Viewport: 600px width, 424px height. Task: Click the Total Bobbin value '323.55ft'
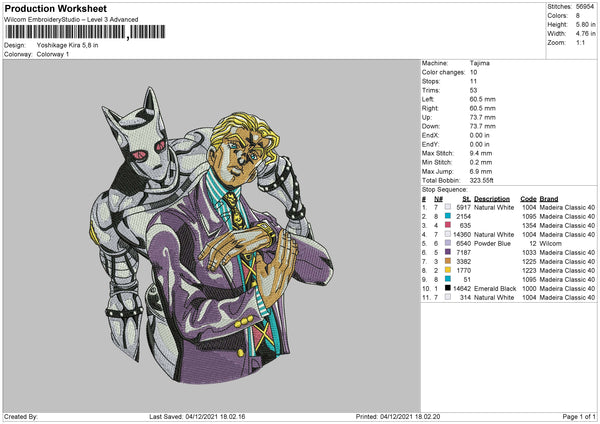(x=481, y=180)
